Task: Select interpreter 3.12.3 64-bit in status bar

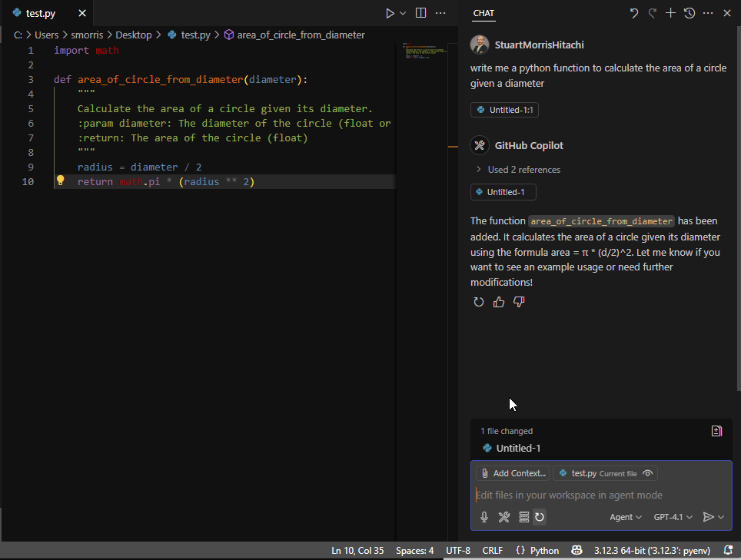Action: pos(652,551)
